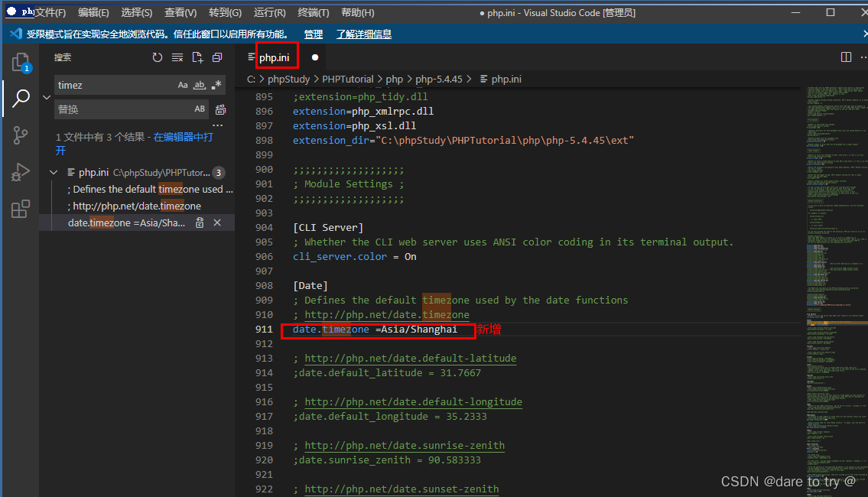Click text '[Date]' section header
Screen dimensions: 868x497
pyautogui.click(x=310, y=285)
